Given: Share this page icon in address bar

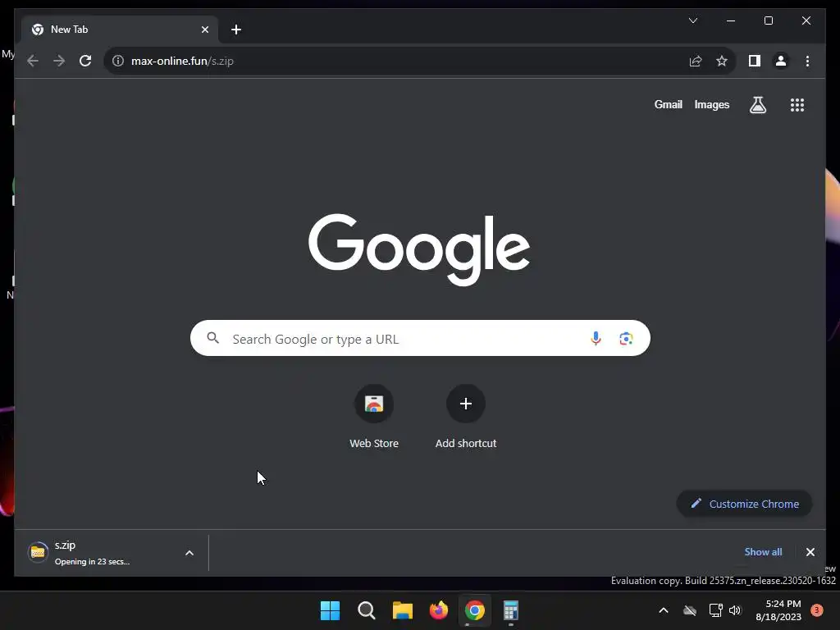Looking at the screenshot, I should point(696,61).
